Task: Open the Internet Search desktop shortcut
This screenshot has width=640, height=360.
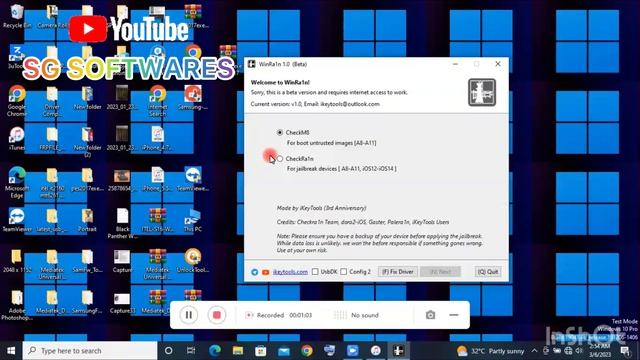Action: [x=158, y=101]
